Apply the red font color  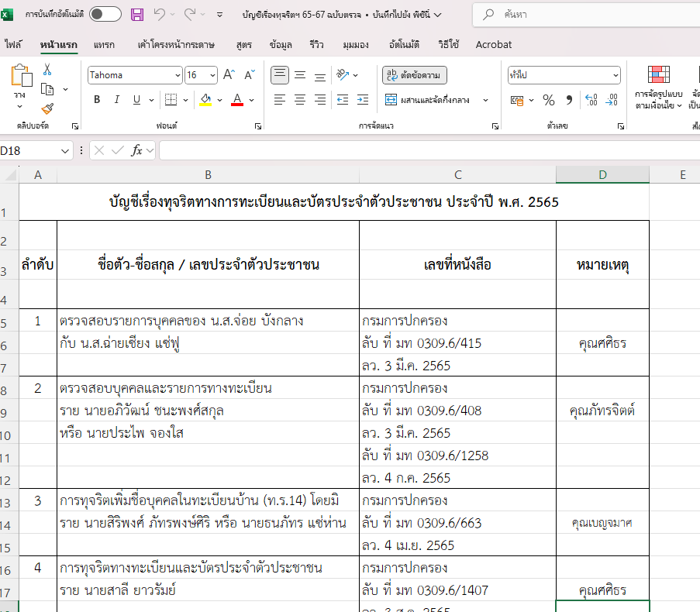pyautogui.click(x=237, y=99)
